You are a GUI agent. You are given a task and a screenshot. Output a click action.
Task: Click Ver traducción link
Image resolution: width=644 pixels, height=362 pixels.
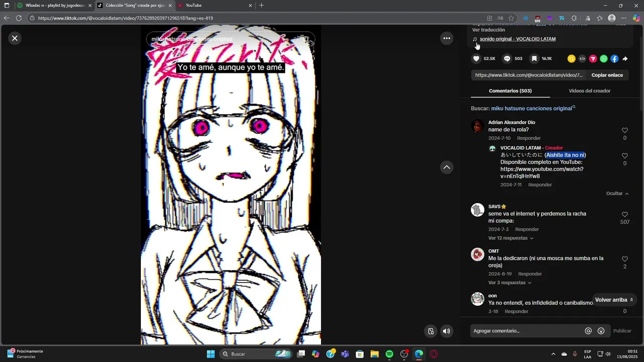[488, 30]
